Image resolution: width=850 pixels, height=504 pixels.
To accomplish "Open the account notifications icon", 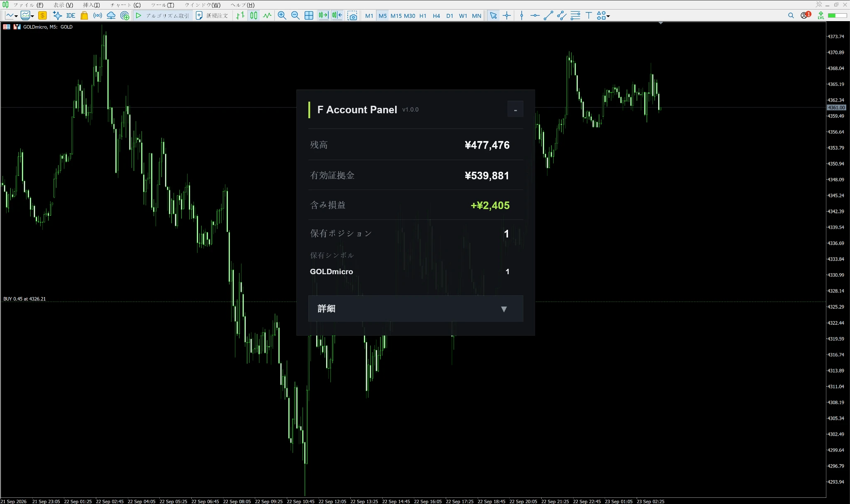I will (x=806, y=15).
